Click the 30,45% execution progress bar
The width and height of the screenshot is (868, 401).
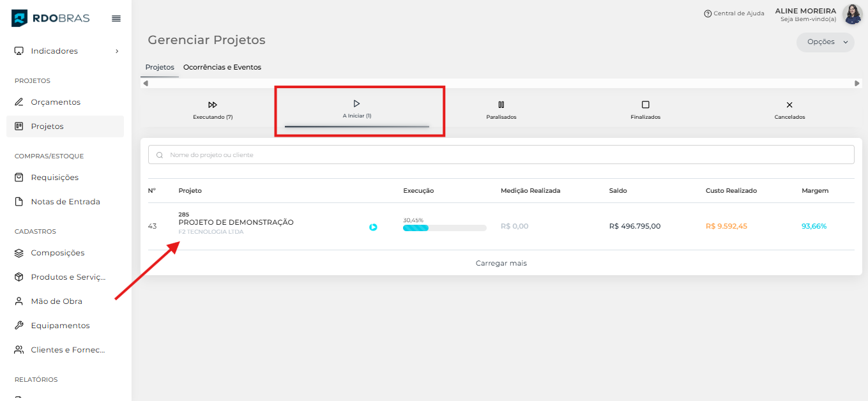pyautogui.click(x=444, y=227)
